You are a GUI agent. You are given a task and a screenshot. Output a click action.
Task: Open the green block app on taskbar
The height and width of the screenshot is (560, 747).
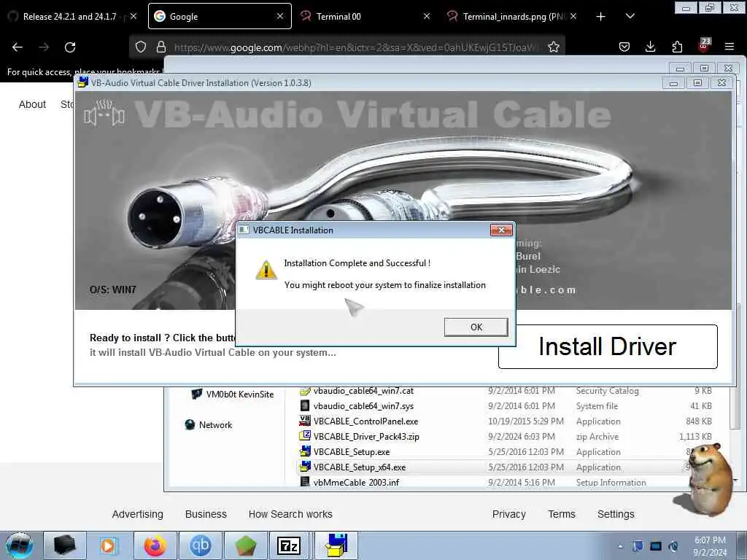pyautogui.click(x=245, y=545)
